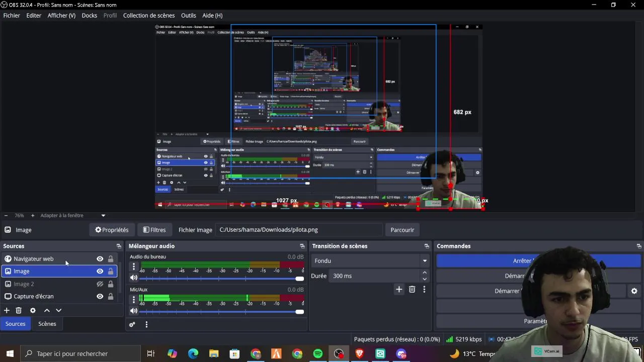Open recording settings gear in Commandes
Screen dimensions: 644x362
point(634,291)
